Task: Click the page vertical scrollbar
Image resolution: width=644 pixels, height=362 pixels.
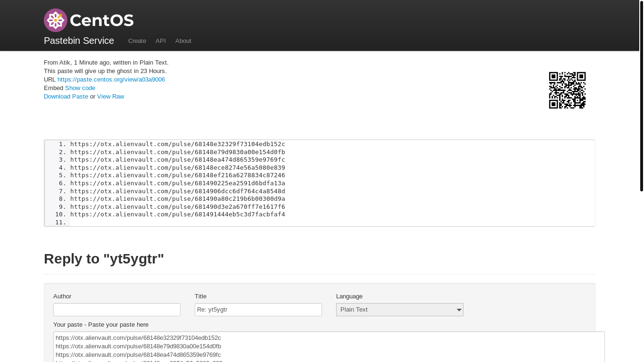Action: coord(642,96)
